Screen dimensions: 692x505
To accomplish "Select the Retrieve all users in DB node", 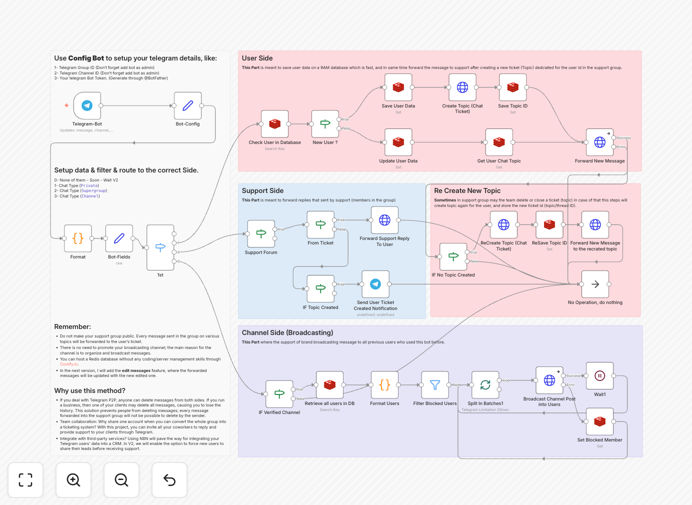I will [x=330, y=385].
